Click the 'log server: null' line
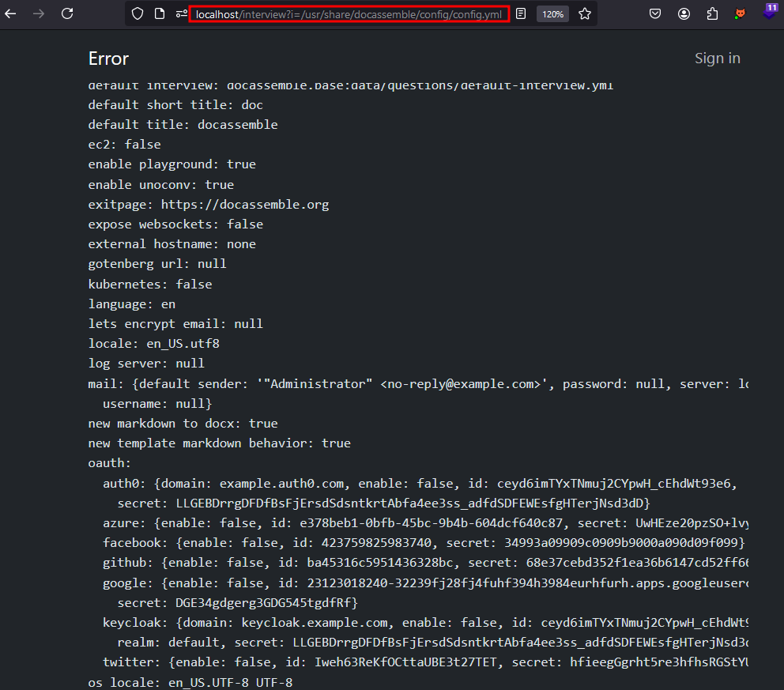 pyautogui.click(x=146, y=364)
